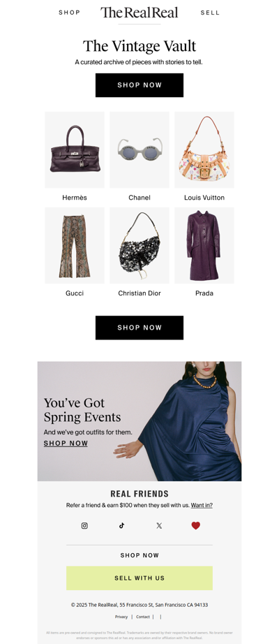Open the Prada purple coat thumbnail
Viewport: 279px width, 644px height.
tap(204, 246)
